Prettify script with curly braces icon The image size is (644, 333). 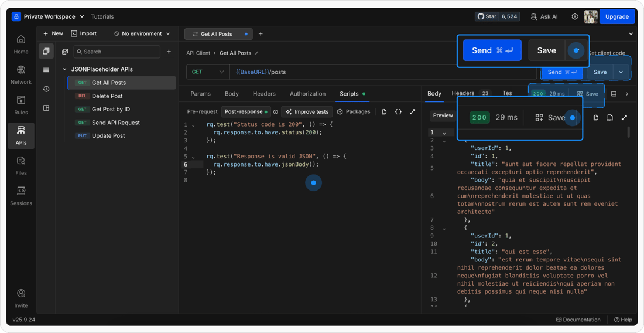(398, 112)
